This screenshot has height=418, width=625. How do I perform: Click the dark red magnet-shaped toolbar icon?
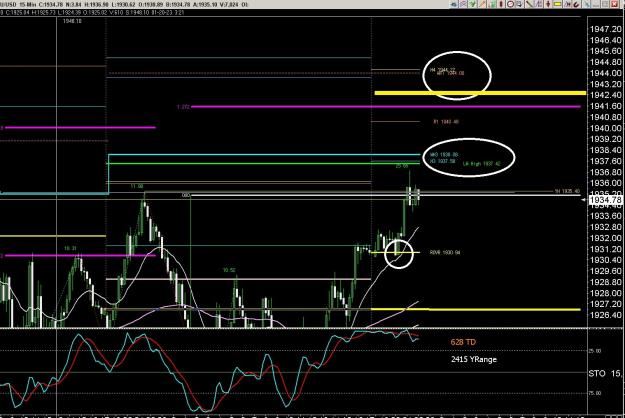click(576, 4)
